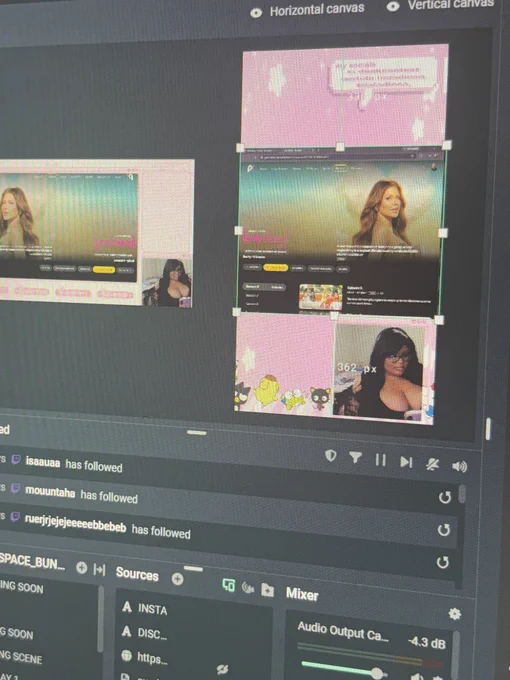Open Mixer settings gear

click(454, 614)
